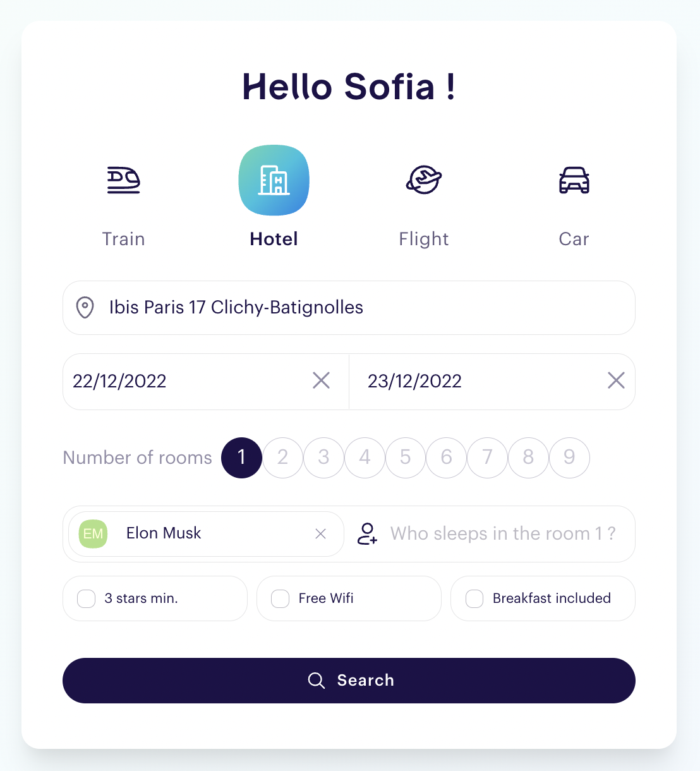Click the EM avatar badge
Viewport: 700px width, 771px height.
93,534
